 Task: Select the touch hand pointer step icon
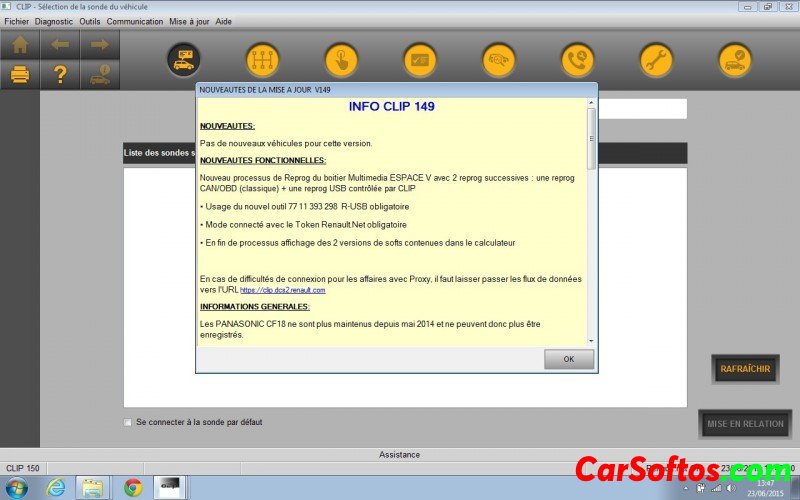point(341,59)
